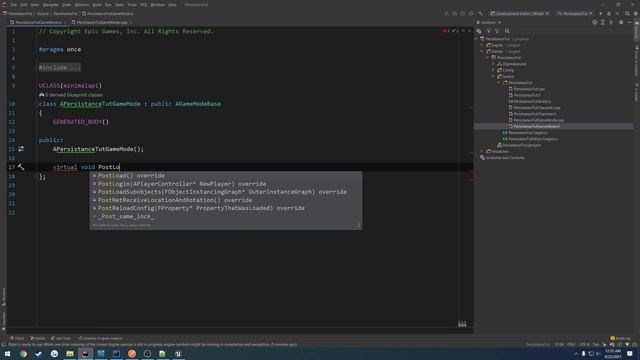The height and width of the screenshot is (360, 640).
Task: Expand the Engine project node
Action: (x=482, y=45)
